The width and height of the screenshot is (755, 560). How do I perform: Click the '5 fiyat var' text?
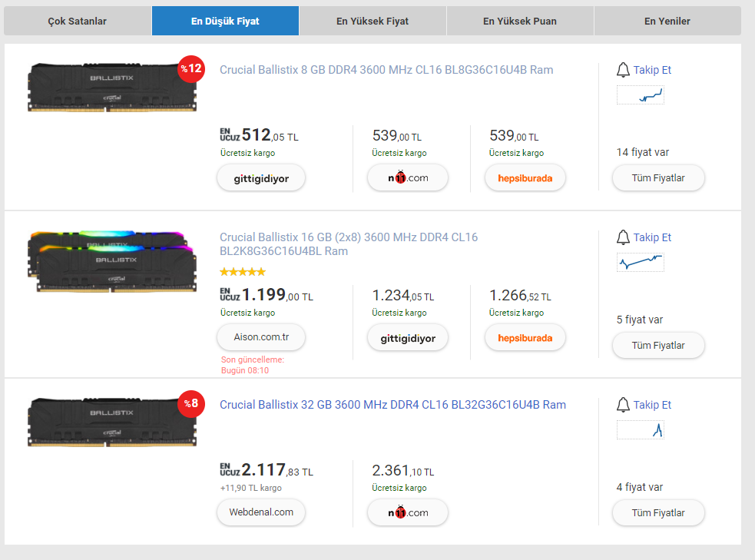tap(640, 320)
